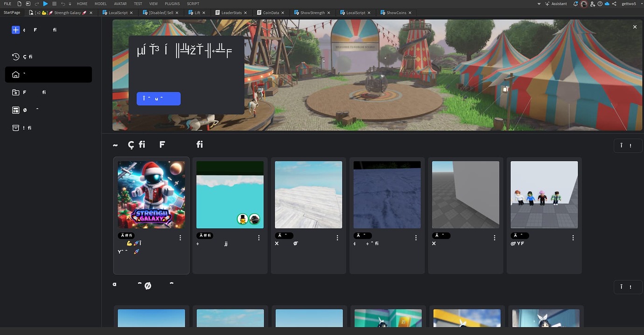Click the user avatar circle icon
644x335 pixels.
pyautogui.click(x=584, y=4)
